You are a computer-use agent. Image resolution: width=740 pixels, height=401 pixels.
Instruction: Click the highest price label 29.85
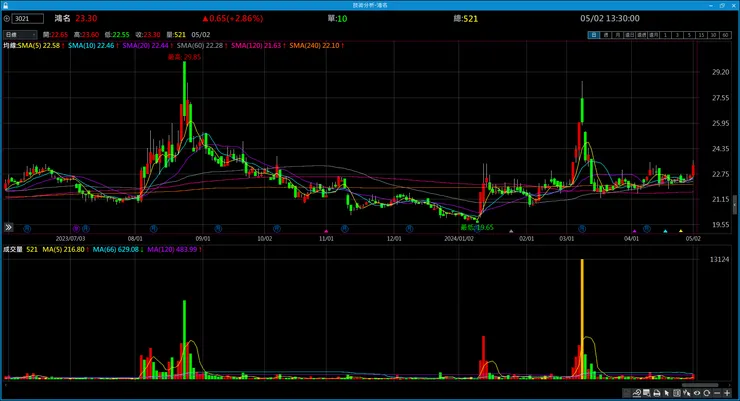(185, 57)
